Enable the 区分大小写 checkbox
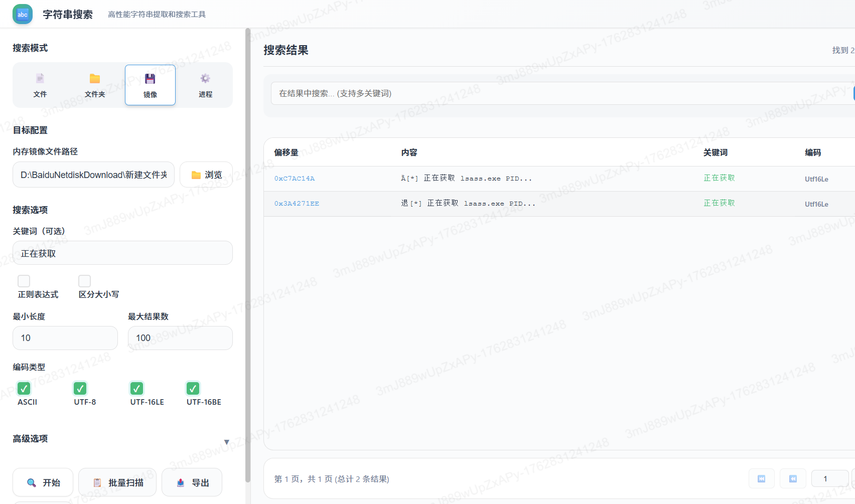Image resolution: width=855 pixels, height=504 pixels. pos(85,281)
